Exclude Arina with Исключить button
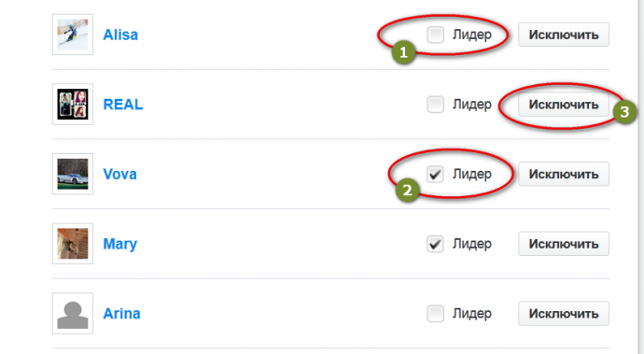The image size is (644, 354). coord(564,313)
